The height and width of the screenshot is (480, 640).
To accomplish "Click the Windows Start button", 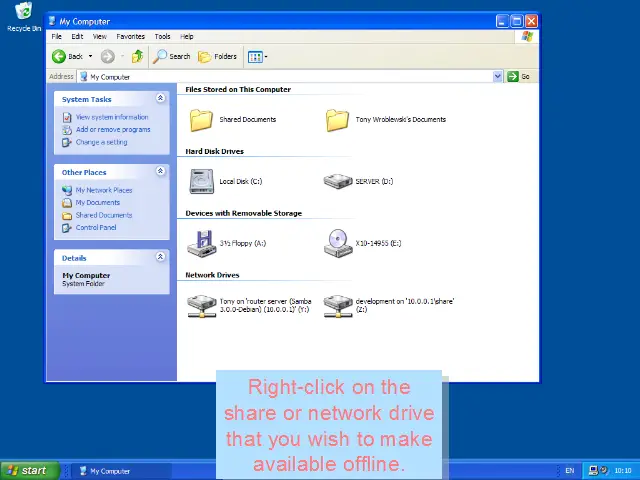I will point(27,470).
